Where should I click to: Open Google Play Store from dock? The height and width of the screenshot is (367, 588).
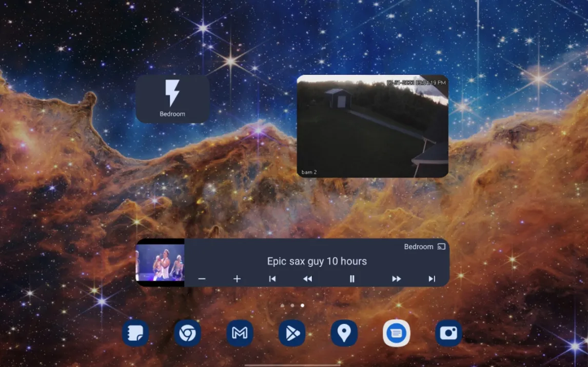(x=292, y=333)
